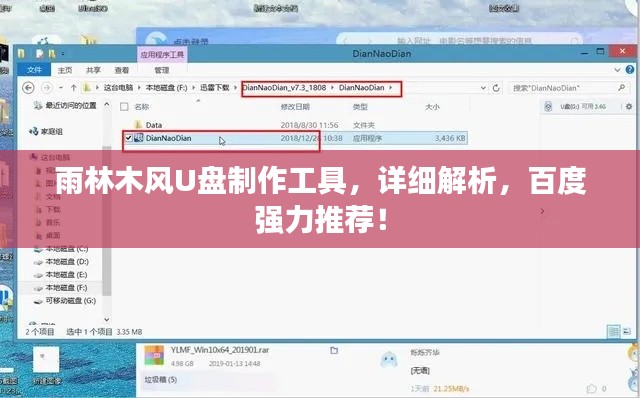The height and width of the screenshot is (398, 640).
Task: Select 本地磁盘 (E:) in navigation pane
Action: (66, 275)
